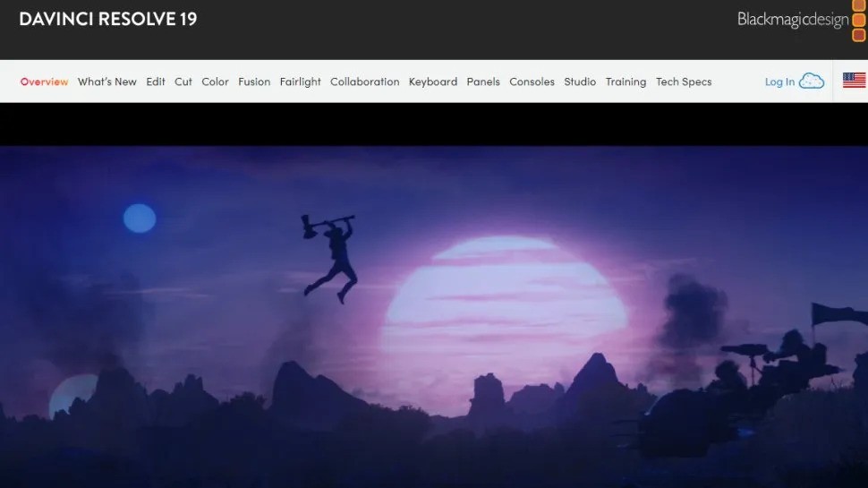View the Tech Specs page
This screenshot has width=868, height=488.
pyautogui.click(x=684, y=81)
